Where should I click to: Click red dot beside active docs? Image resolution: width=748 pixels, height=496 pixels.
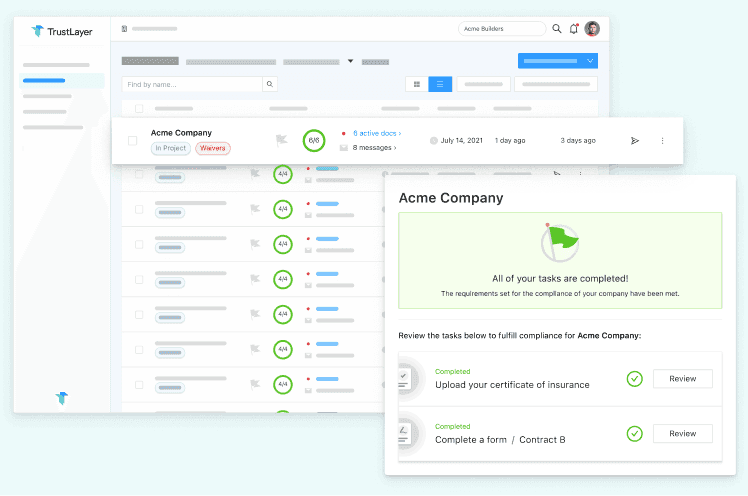[x=343, y=134]
